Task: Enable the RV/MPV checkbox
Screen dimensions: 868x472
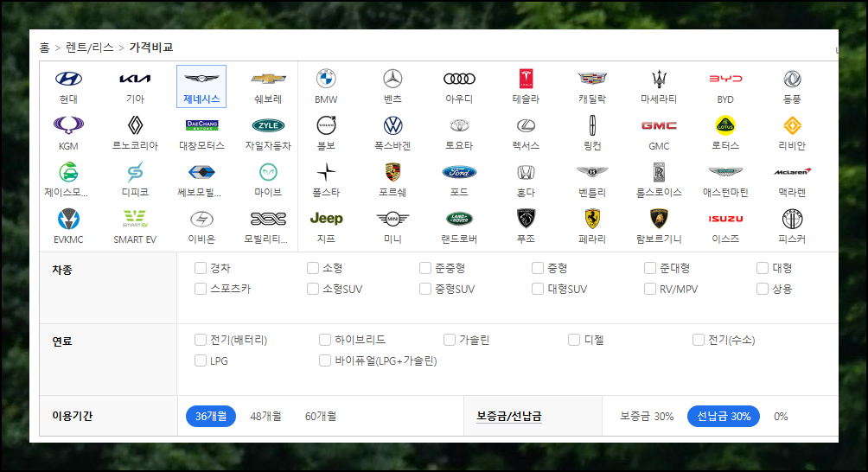Action: click(x=650, y=289)
